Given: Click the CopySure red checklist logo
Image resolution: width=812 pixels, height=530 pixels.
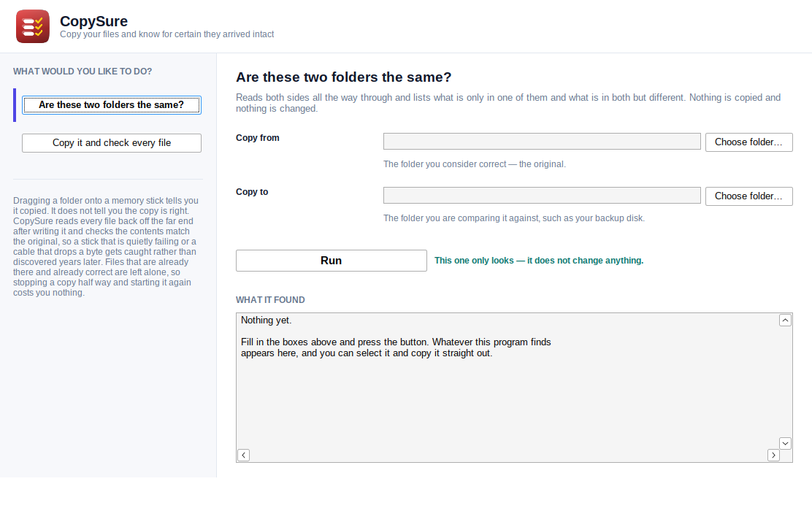Looking at the screenshot, I should (33, 26).
